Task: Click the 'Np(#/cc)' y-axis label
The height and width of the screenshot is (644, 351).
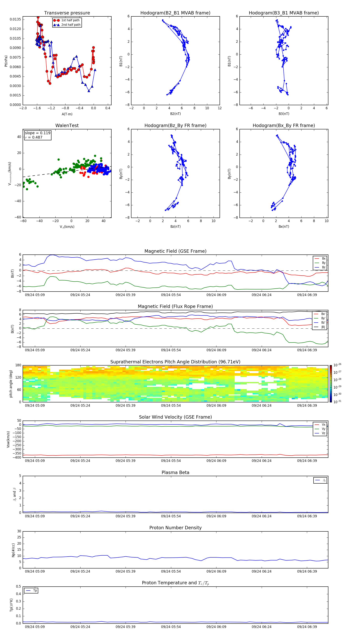Action: (x=13, y=550)
